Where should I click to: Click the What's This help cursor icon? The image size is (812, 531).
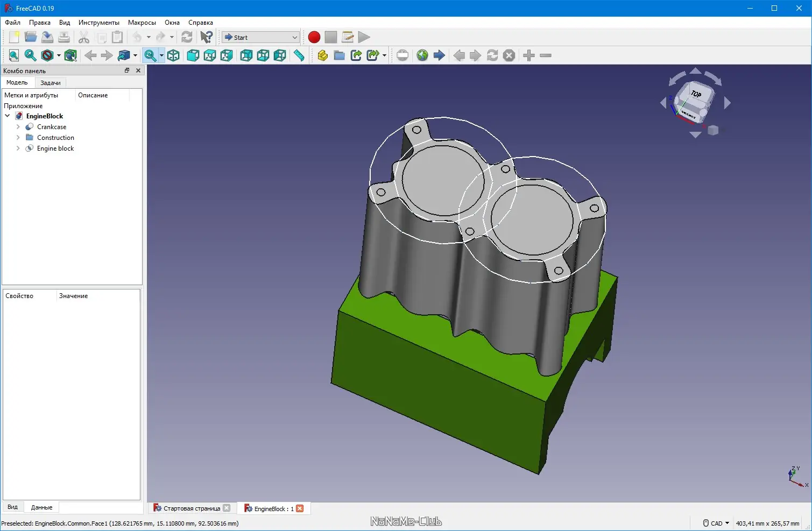tap(207, 37)
